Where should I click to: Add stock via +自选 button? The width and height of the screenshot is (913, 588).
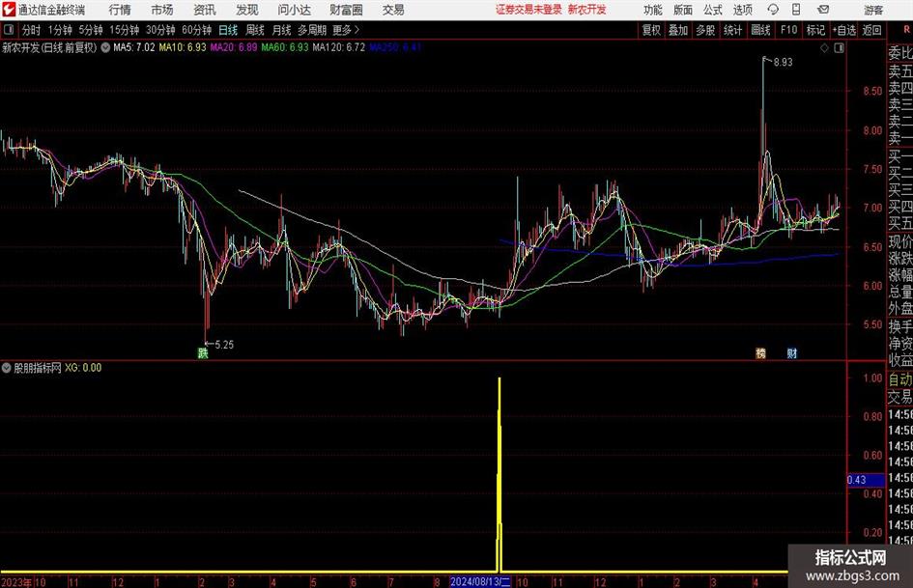click(x=844, y=30)
